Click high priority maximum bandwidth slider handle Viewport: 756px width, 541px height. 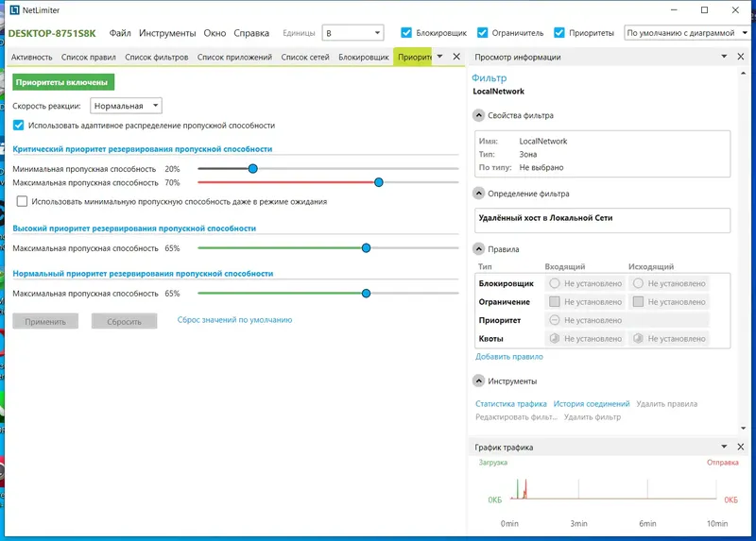(x=366, y=248)
